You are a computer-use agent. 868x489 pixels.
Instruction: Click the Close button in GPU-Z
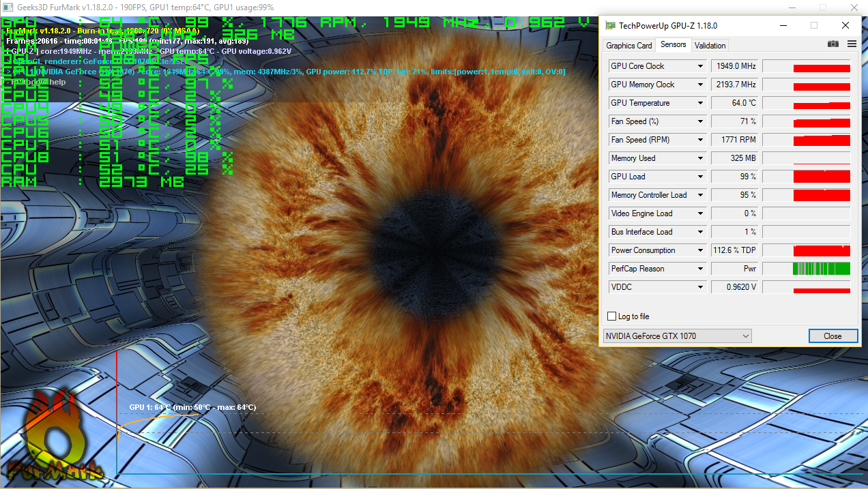pyautogui.click(x=833, y=336)
